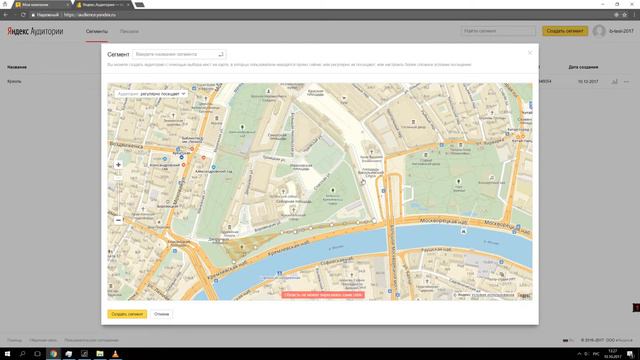Open Windows taskbar search
Image resolution: width=640 pixels, height=360 pixels.
(x=22, y=354)
